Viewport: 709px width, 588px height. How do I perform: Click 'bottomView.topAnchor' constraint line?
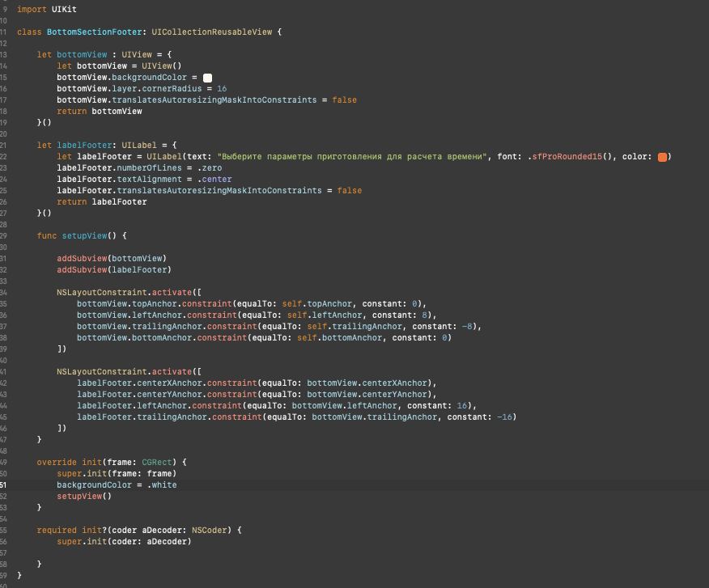(x=252, y=304)
